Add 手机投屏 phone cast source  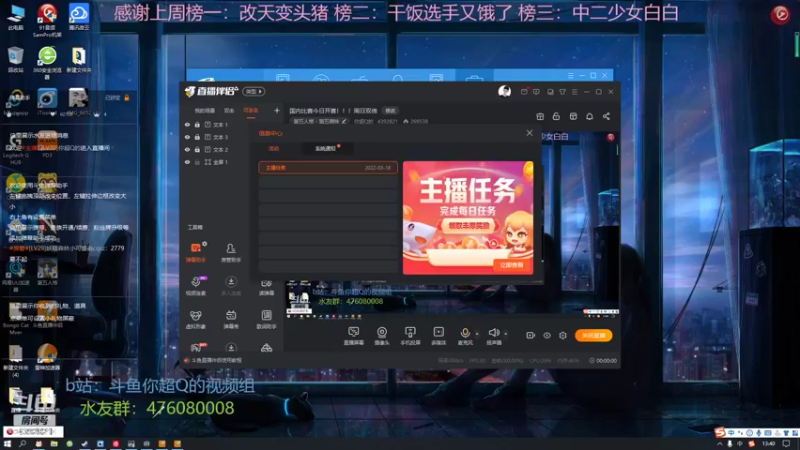coord(410,336)
